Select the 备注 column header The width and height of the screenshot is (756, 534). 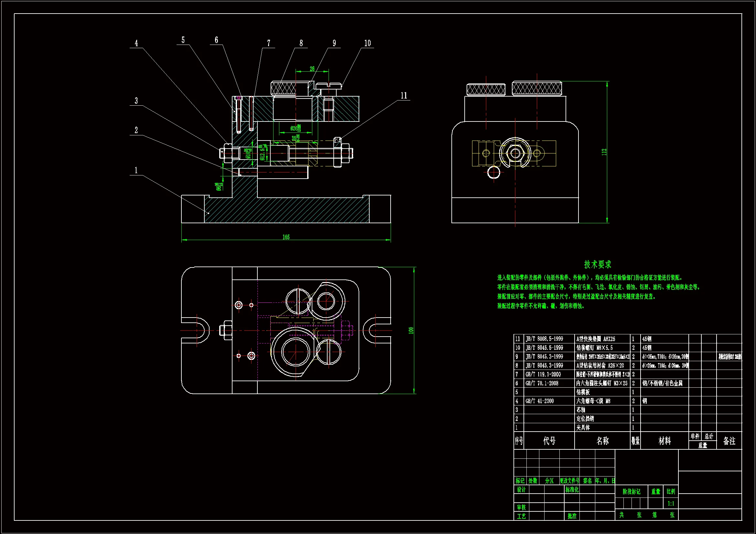(x=729, y=441)
